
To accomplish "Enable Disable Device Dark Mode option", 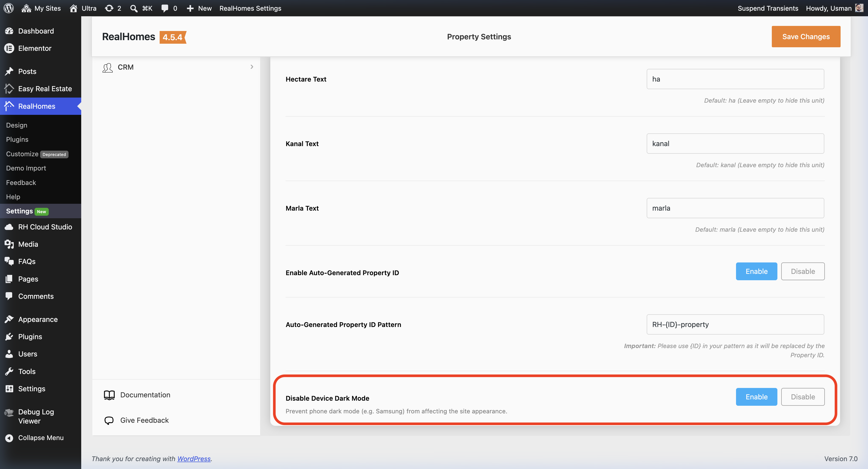I will [757, 397].
